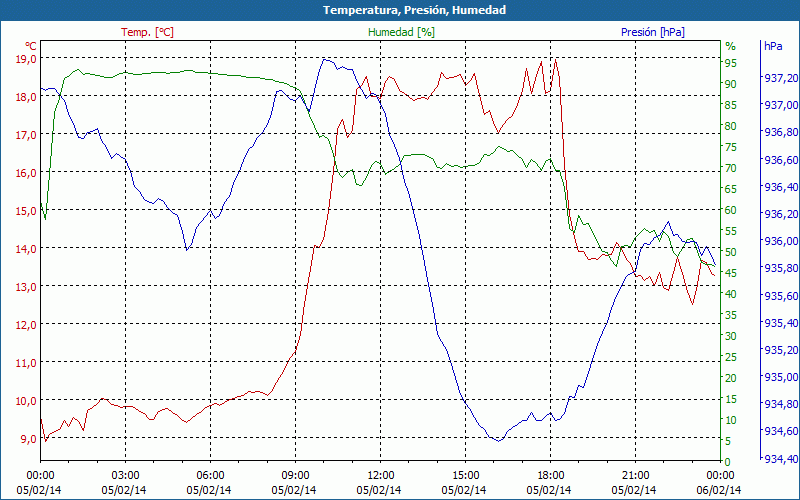The height and width of the screenshot is (500, 800).
Task: Click pressure axis value '935,40'
Action: 781,322
